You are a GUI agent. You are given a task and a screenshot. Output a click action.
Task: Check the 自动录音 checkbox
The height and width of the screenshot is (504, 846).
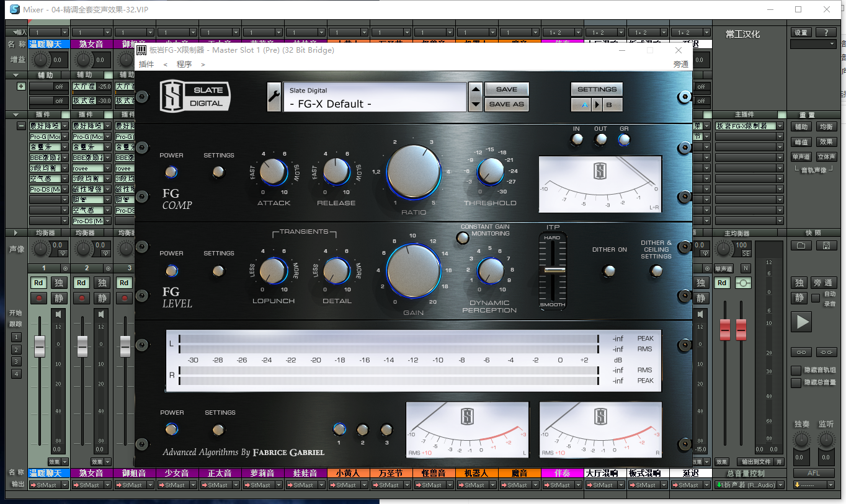[815, 298]
